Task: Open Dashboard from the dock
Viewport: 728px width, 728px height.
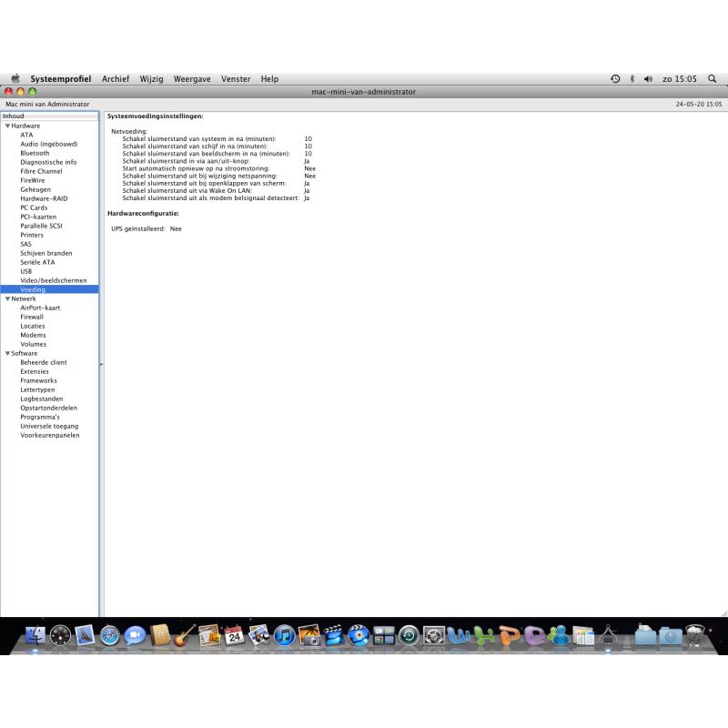Action: coord(60,635)
